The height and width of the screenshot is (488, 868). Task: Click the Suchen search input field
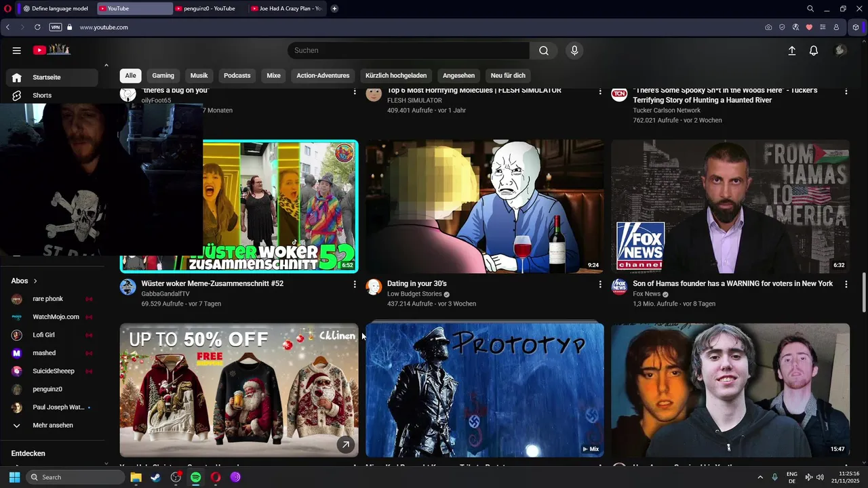coord(408,50)
